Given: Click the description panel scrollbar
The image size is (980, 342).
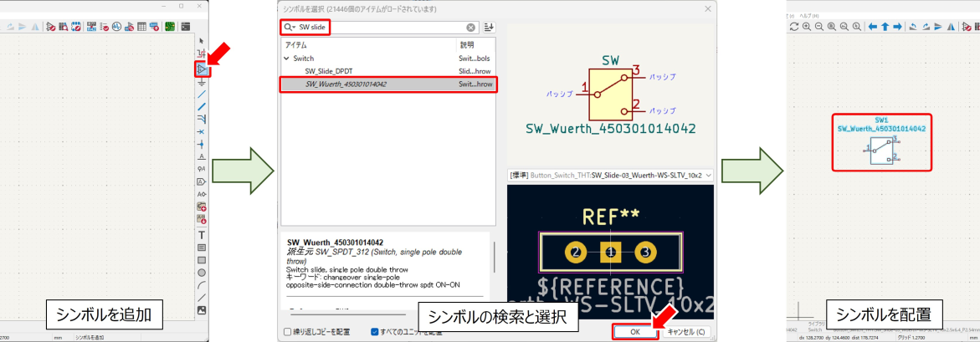Looking at the screenshot, I should pos(493,257).
